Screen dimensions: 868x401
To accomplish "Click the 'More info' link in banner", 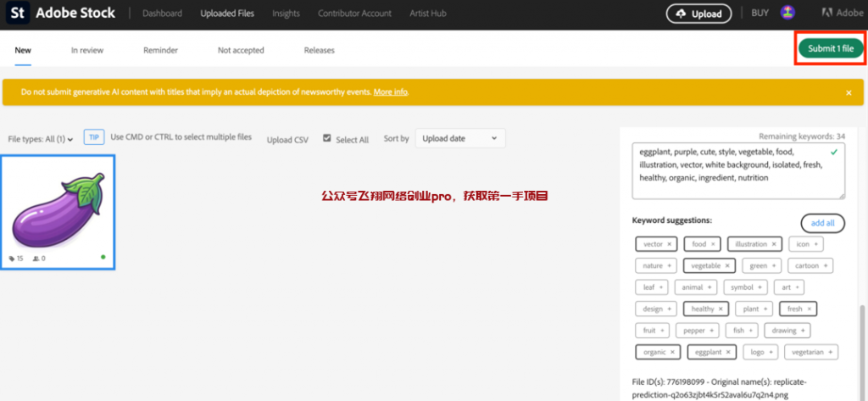I will [x=391, y=92].
